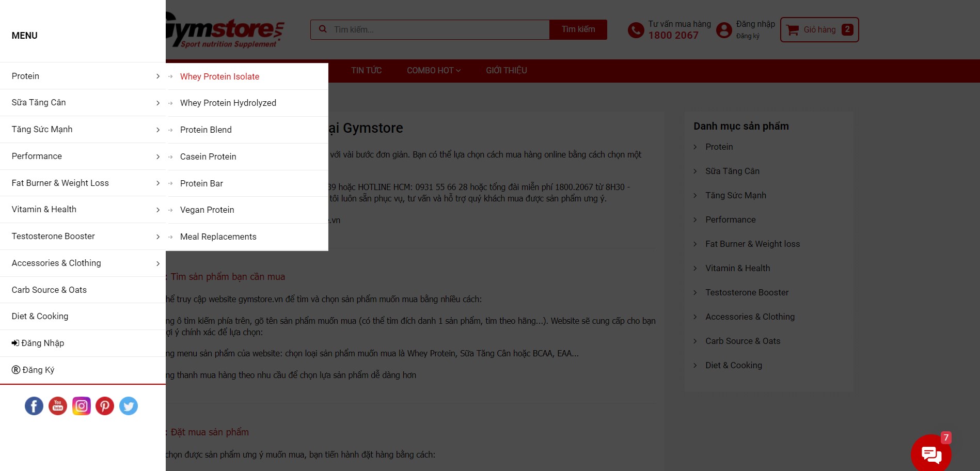Viewport: 980px width, 471px height.
Task: Open Protein in Danh mục sản phẩm
Action: click(x=719, y=147)
